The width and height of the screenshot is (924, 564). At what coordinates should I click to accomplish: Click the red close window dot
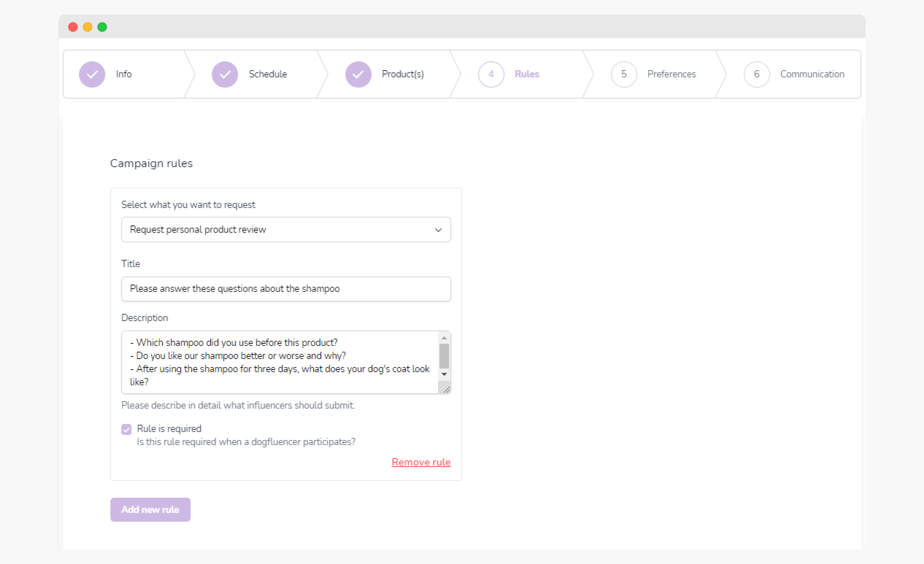tap(73, 27)
